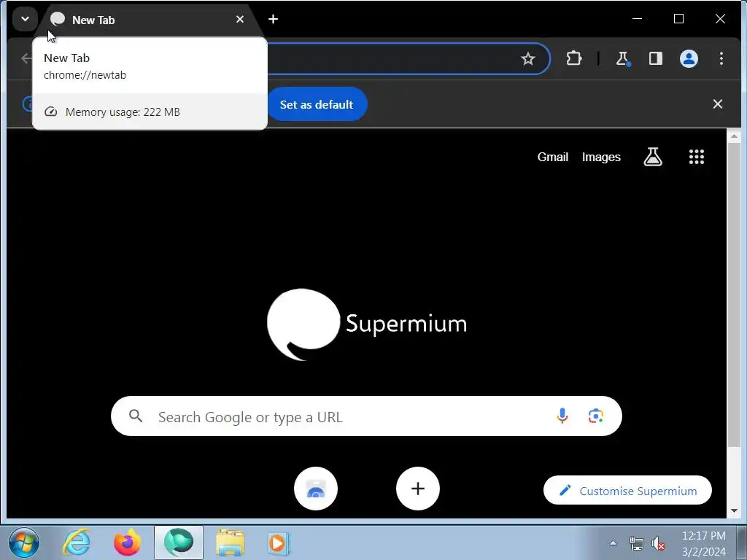Open the network tray icon
This screenshot has height=560, width=747.
[636, 543]
